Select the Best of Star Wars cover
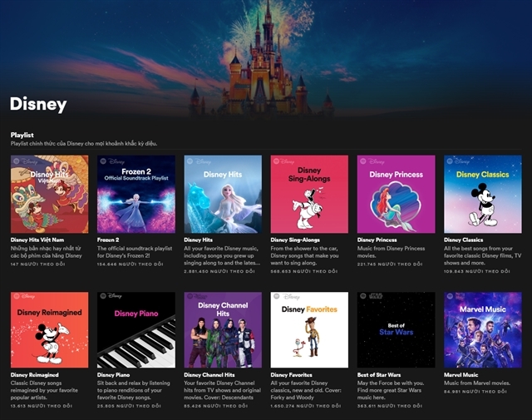This screenshot has width=532, height=420. coord(397,329)
